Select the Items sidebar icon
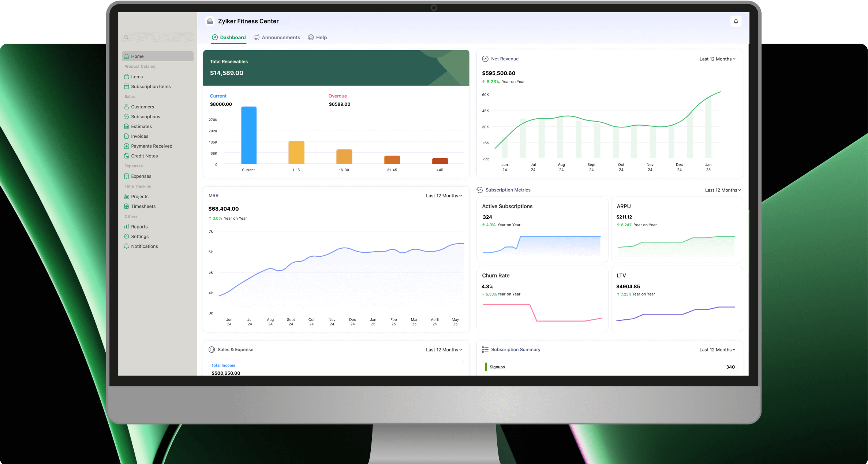The width and height of the screenshot is (868, 464). [127, 77]
